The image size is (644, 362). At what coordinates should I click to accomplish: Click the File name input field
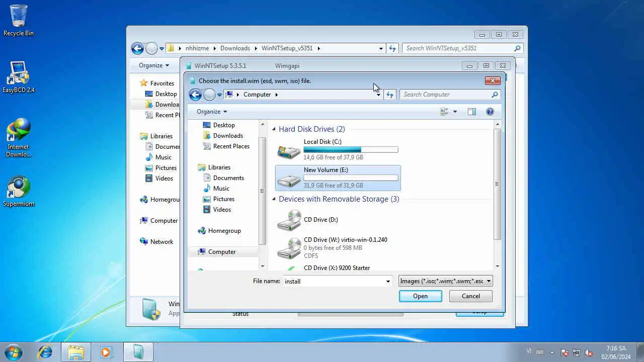tap(333, 281)
